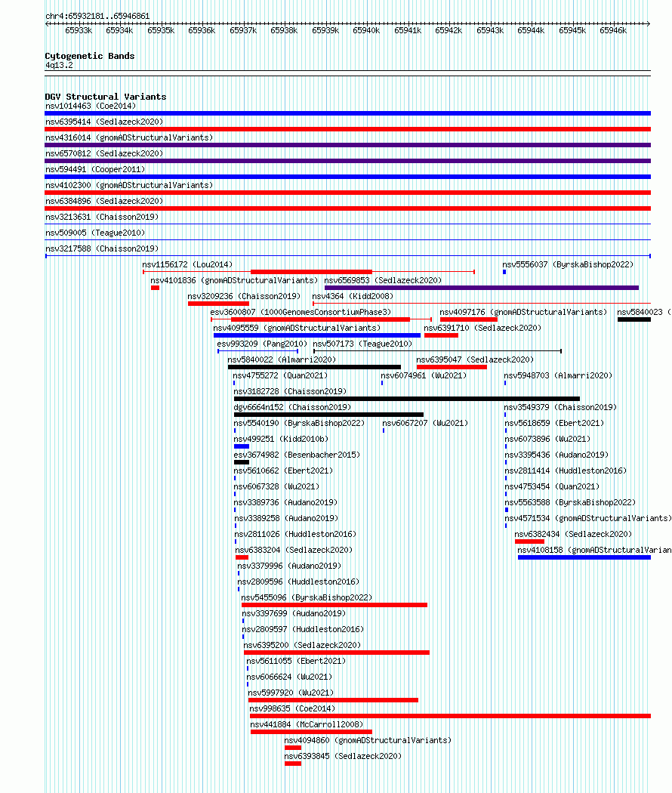Open nsv5948703 (Almarri2020) entry

(x=558, y=376)
